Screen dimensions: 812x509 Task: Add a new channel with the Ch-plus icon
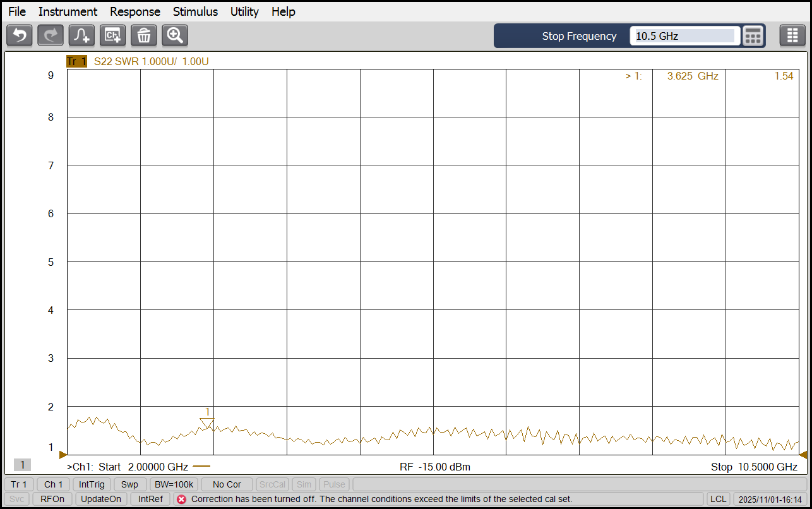tap(112, 35)
